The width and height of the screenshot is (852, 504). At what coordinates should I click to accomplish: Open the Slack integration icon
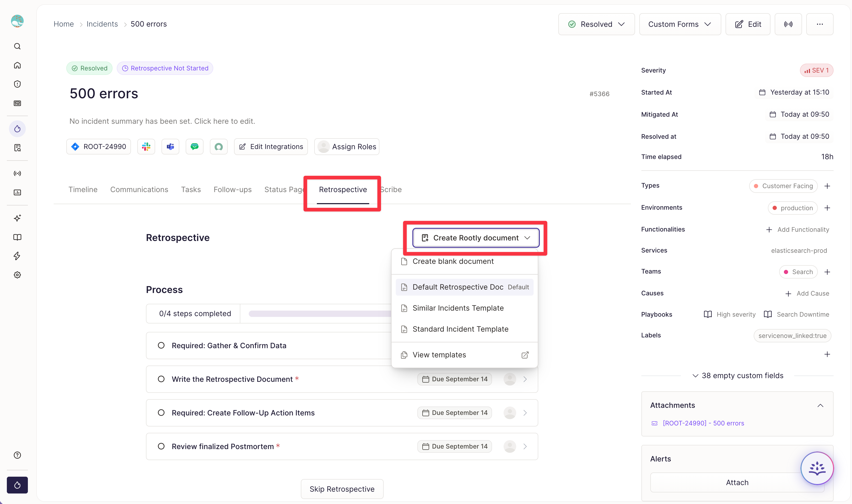[x=146, y=147]
